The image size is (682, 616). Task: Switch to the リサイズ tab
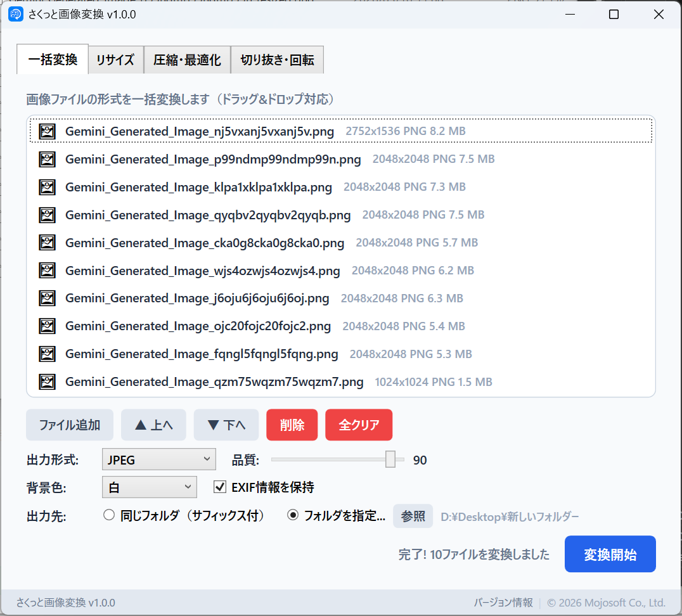point(115,60)
